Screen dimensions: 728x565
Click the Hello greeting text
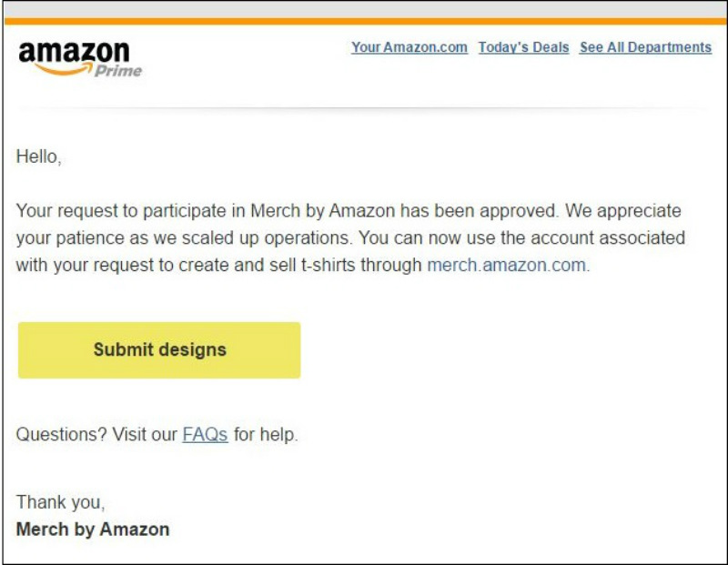(39, 156)
